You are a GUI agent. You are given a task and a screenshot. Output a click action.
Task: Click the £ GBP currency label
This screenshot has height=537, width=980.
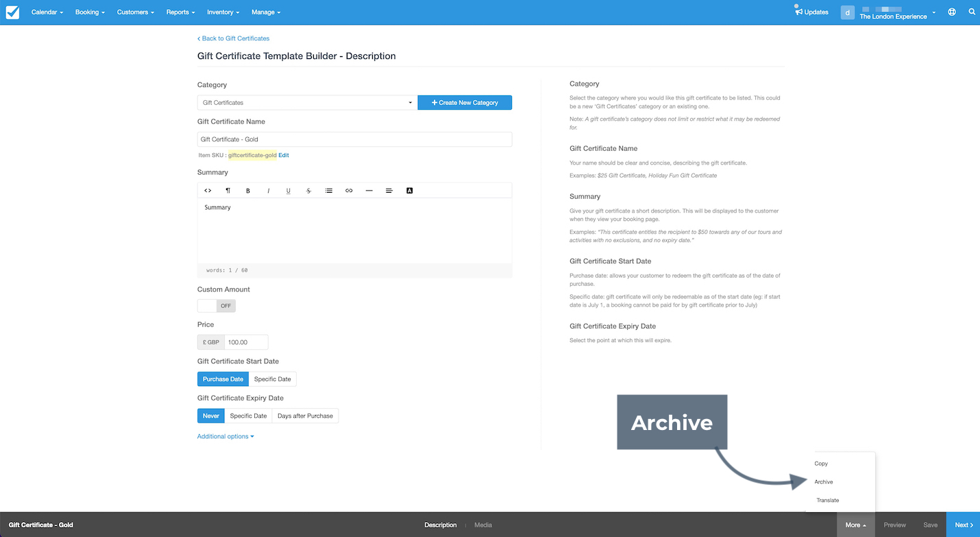click(x=211, y=342)
